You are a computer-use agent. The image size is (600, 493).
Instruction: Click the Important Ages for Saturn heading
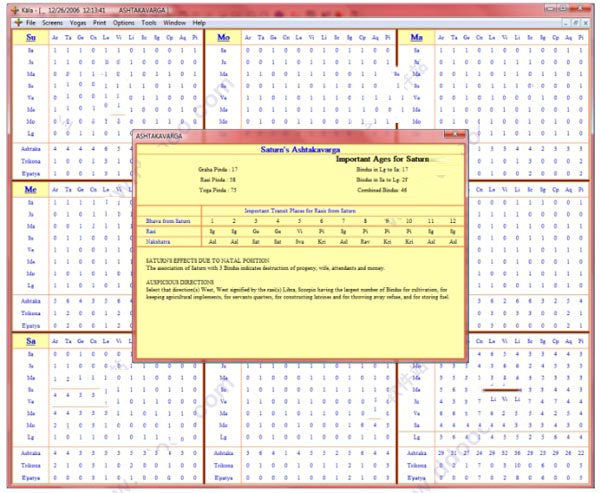pyautogui.click(x=382, y=159)
